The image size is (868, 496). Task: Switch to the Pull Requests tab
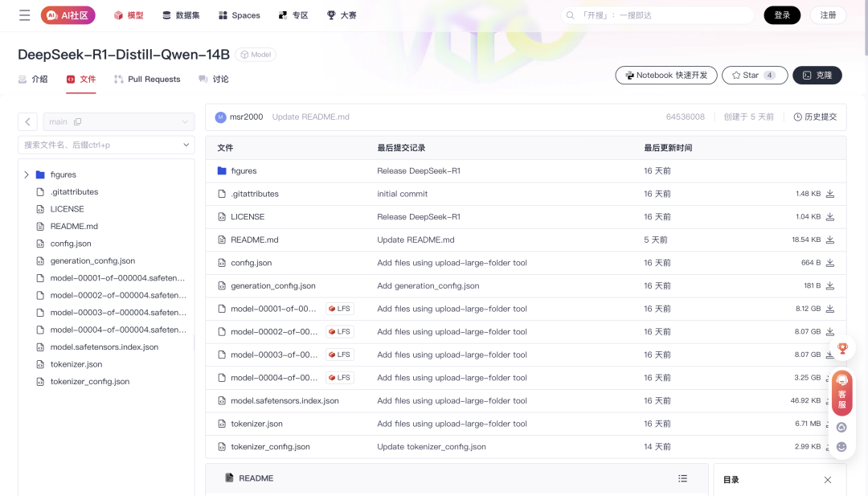pos(147,79)
